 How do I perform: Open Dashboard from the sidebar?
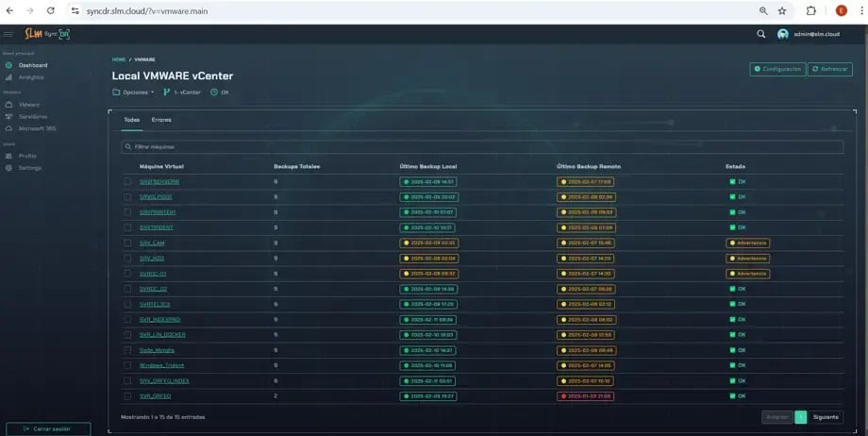(32, 65)
